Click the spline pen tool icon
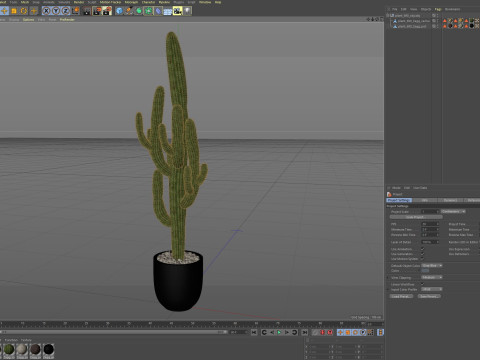480x360 pixels. (x=129, y=11)
